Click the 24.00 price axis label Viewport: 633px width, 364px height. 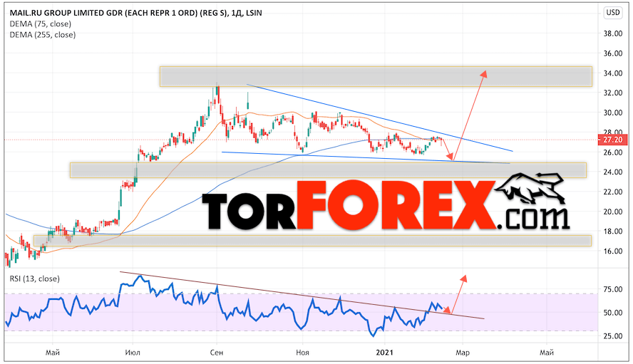pyautogui.click(x=612, y=172)
